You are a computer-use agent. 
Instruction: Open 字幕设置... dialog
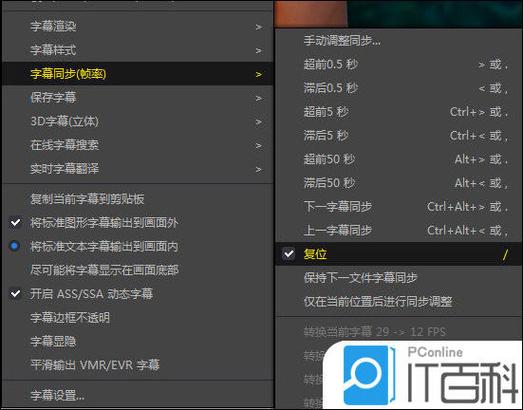(x=137, y=395)
